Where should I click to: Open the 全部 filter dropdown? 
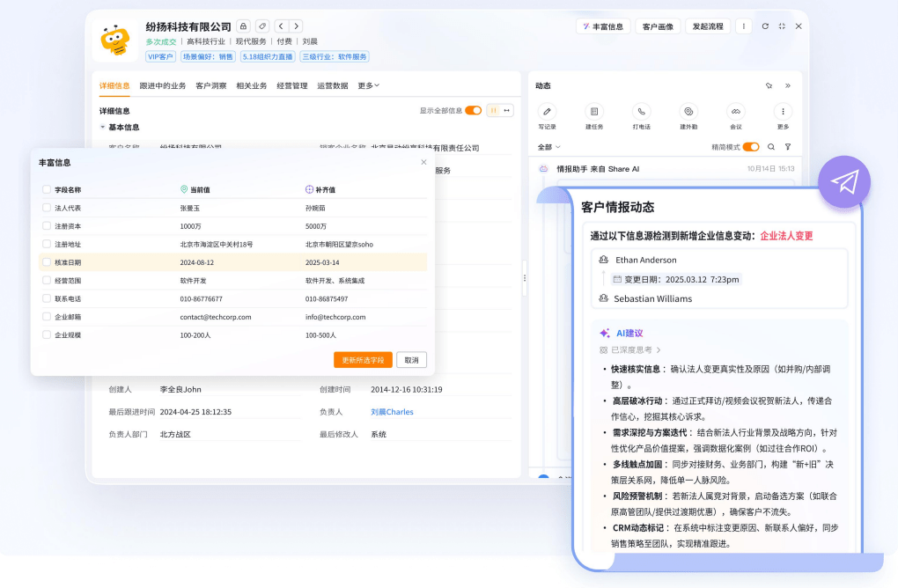(548, 147)
